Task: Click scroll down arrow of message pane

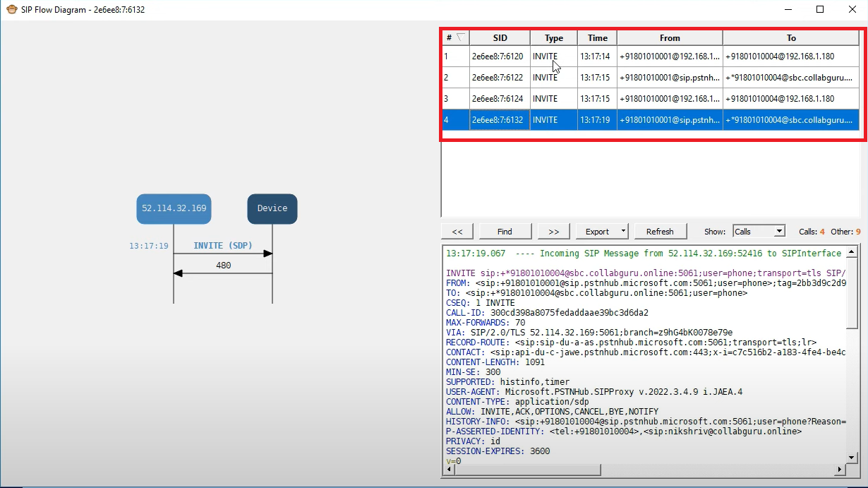Action: tap(852, 457)
